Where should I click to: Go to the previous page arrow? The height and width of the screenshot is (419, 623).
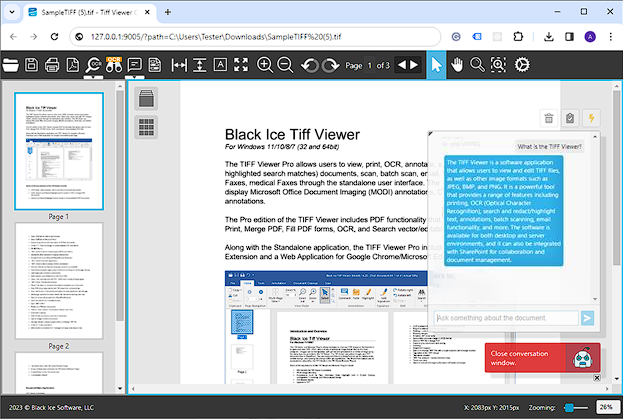402,65
